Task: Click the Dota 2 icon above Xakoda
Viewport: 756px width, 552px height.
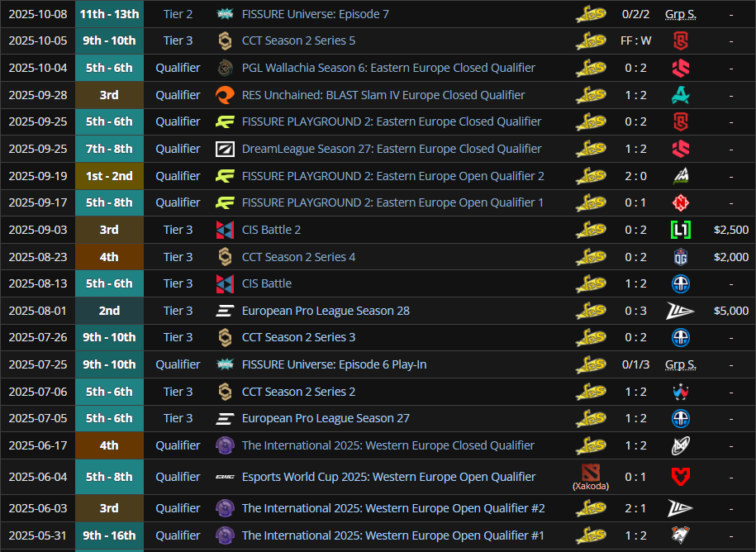Action: click(591, 471)
